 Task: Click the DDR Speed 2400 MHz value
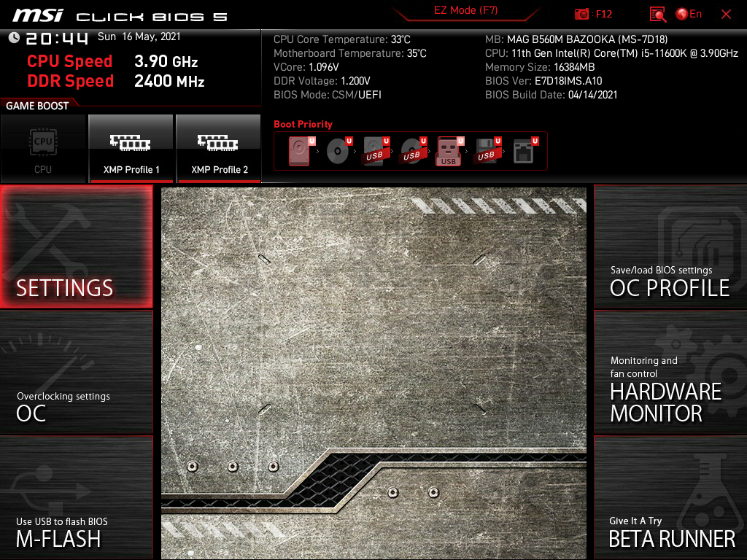click(169, 81)
